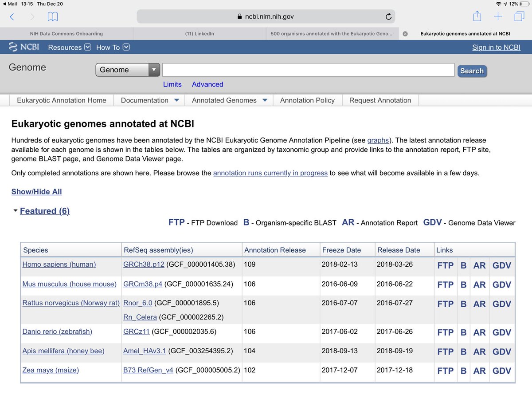Open Mus musculus (house mouse) link
Viewport: 532px width, 399px height.
pyautogui.click(x=69, y=284)
